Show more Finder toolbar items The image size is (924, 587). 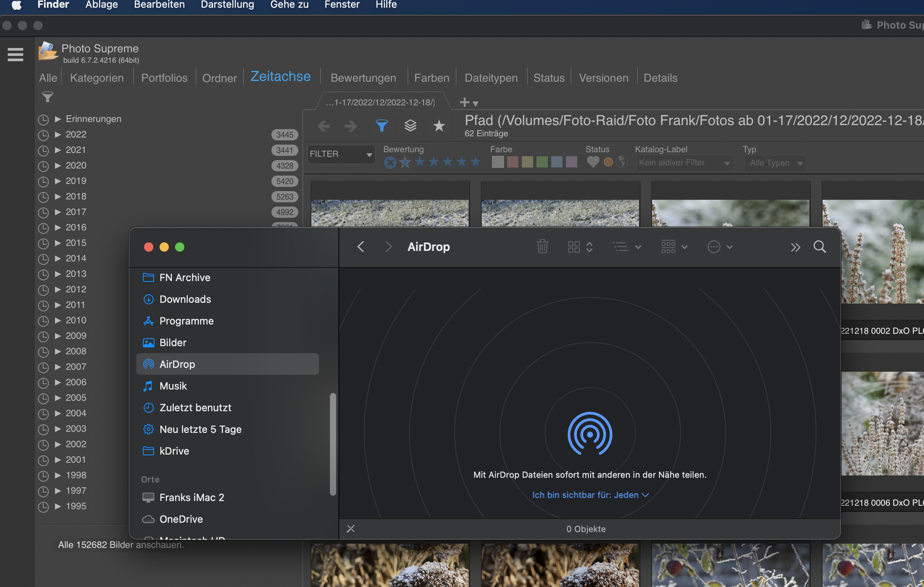tap(795, 247)
